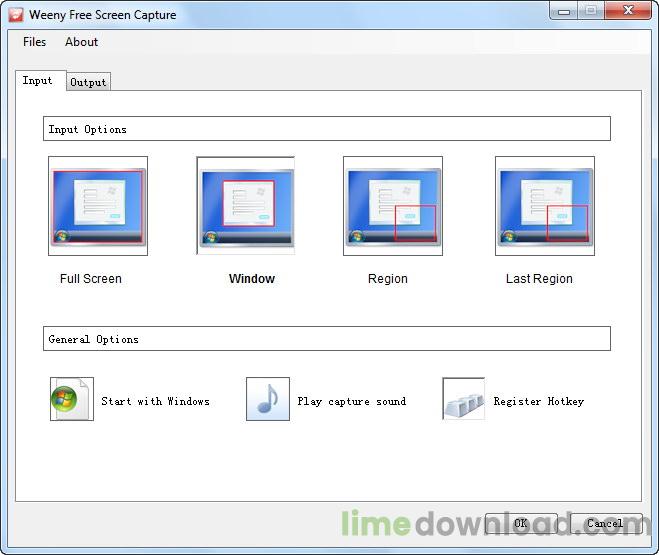Image resolution: width=659 pixels, height=555 pixels.
Task: Pick the Region capture icon
Action: tap(393, 206)
